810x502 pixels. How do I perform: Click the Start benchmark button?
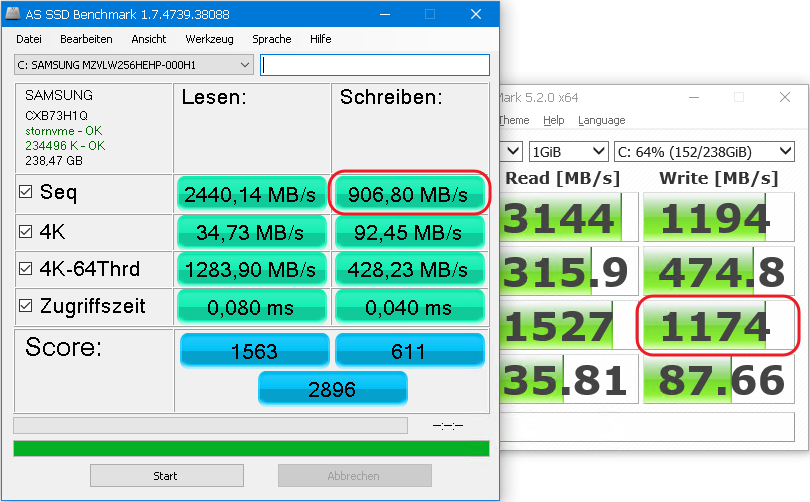[x=167, y=476]
